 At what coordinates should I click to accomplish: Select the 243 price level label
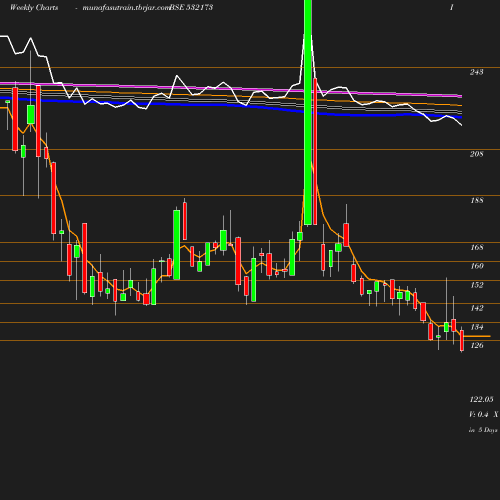point(476,72)
